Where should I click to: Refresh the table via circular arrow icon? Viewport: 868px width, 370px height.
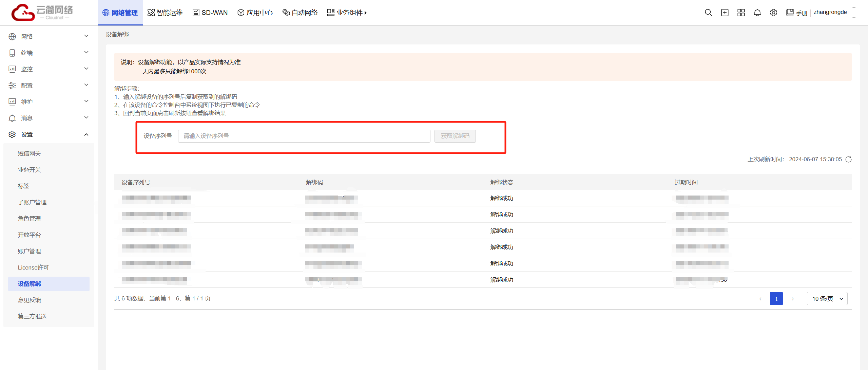point(848,159)
